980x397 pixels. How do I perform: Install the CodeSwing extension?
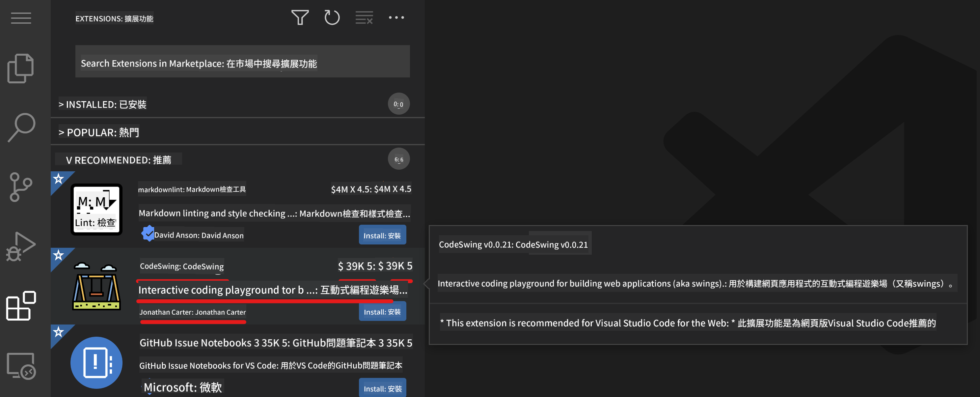coord(382,311)
